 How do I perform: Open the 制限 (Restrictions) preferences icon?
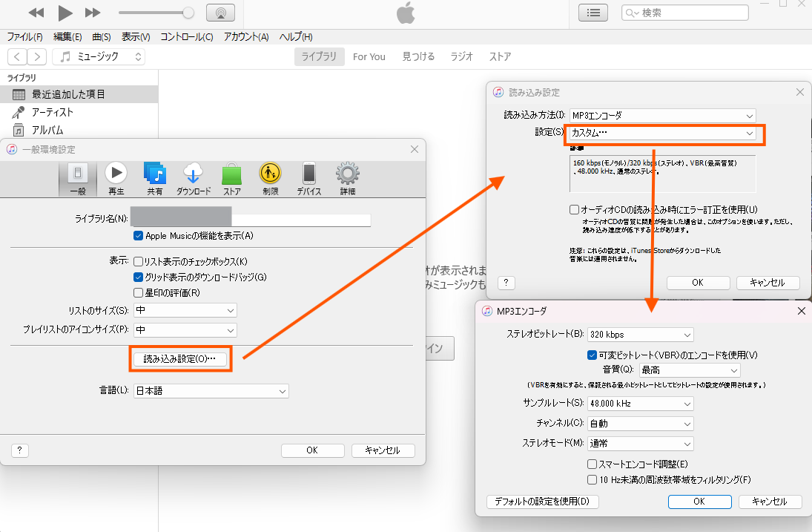270,179
